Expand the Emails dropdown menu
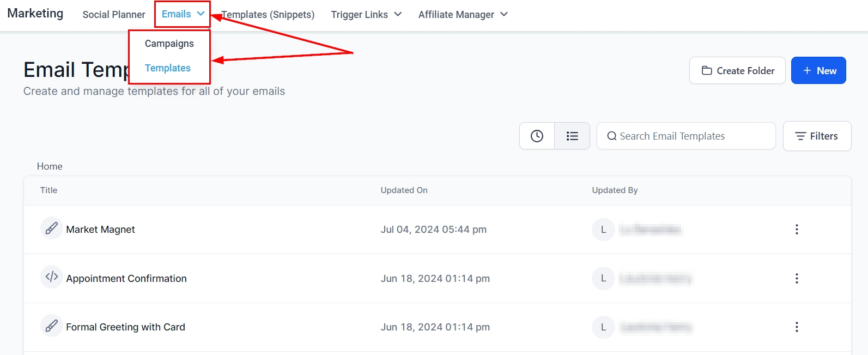868x355 pixels. (x=183, y=14)
